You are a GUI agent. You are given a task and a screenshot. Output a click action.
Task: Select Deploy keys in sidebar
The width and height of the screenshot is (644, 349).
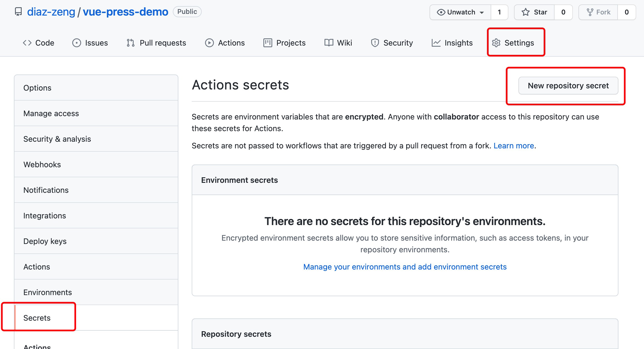96,241
